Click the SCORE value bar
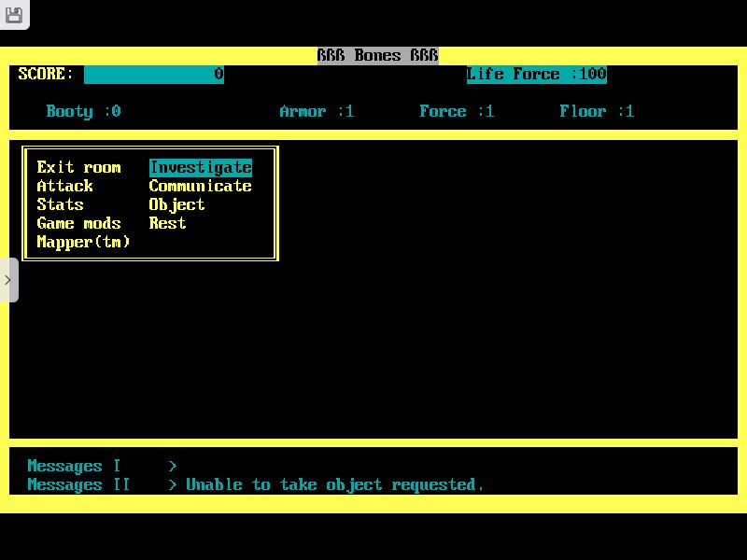Screen dimensions: 747x560 coord(154,74)
